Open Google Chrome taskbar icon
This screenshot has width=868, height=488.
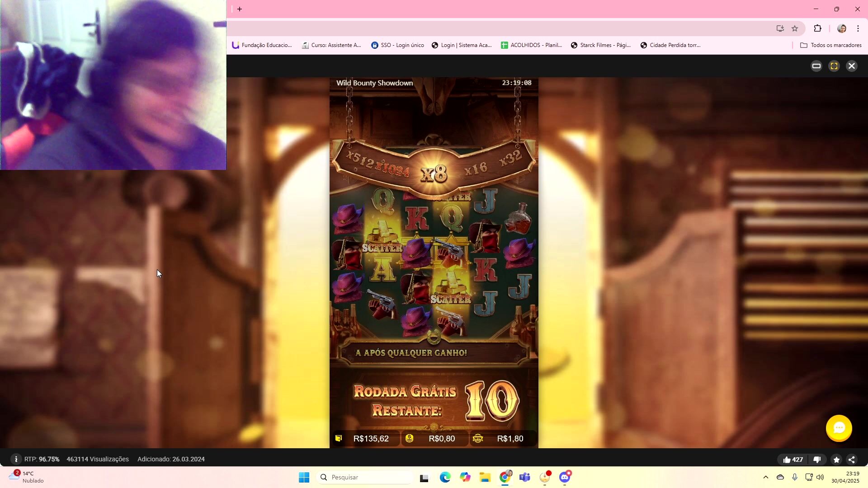point(505,477)
